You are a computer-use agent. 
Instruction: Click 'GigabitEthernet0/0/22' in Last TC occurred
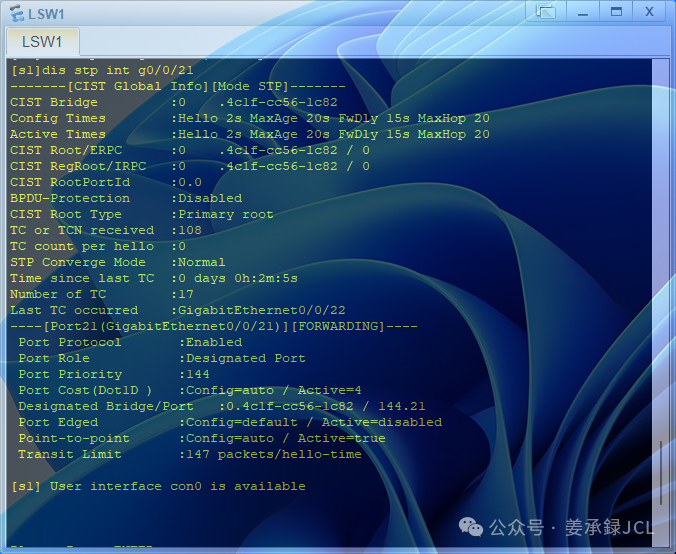point(262,310)
